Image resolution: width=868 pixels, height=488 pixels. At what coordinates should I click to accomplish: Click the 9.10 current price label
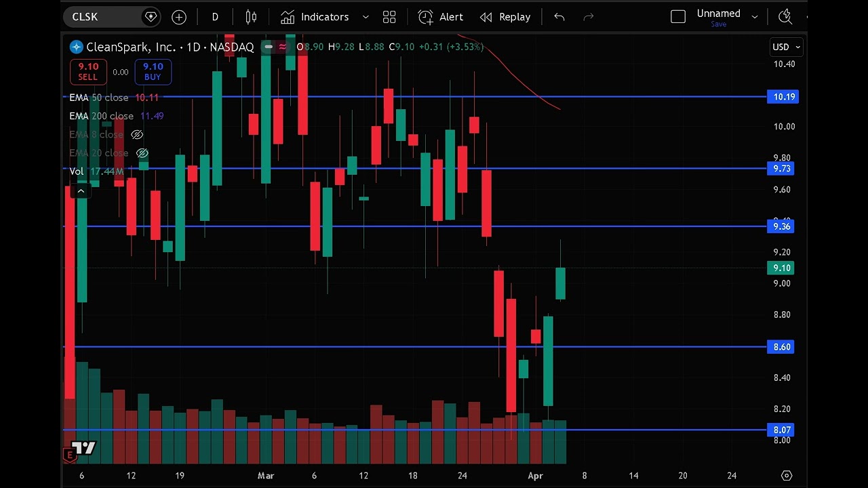point(781,268)
